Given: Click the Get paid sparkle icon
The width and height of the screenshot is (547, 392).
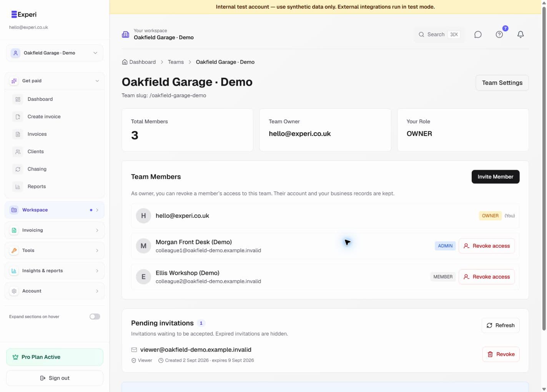Looking at the screenshot, I should [x=14, y=81].
